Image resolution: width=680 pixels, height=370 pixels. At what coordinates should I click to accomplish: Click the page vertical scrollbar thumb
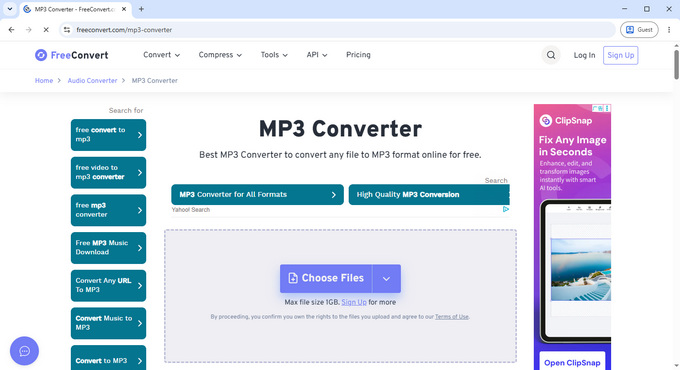coord(676,64)
